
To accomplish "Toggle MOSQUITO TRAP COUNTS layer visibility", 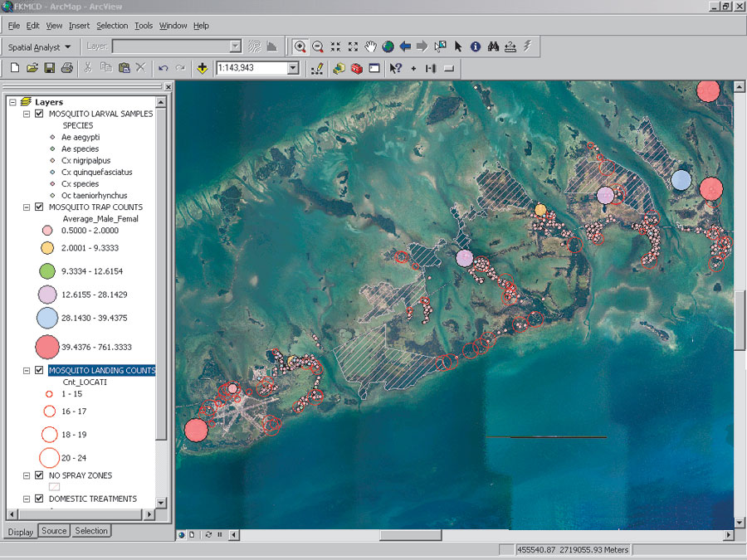I will point(39,207).
